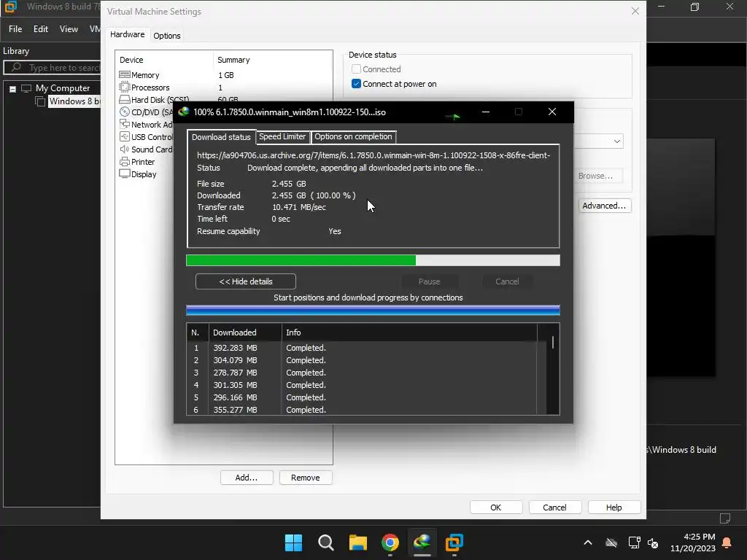Screen dimensions: 747x560
Task: Switch to the Hardware tab
Action: [127, 34]
